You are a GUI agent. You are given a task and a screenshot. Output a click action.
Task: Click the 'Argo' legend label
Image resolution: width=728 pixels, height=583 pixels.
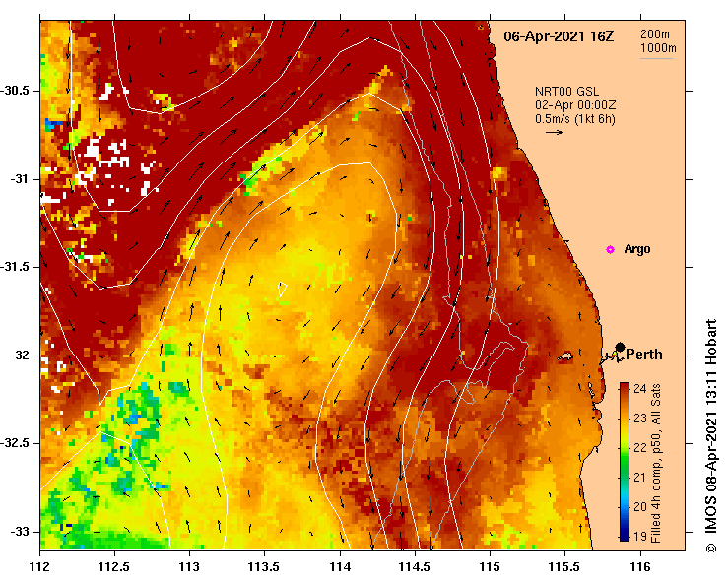(x=637, y=249)
